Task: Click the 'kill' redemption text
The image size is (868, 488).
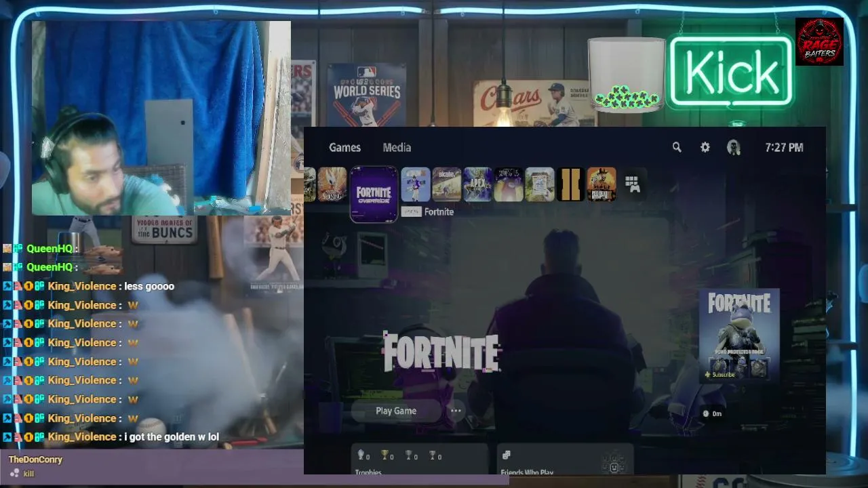Action: (28, 474)
